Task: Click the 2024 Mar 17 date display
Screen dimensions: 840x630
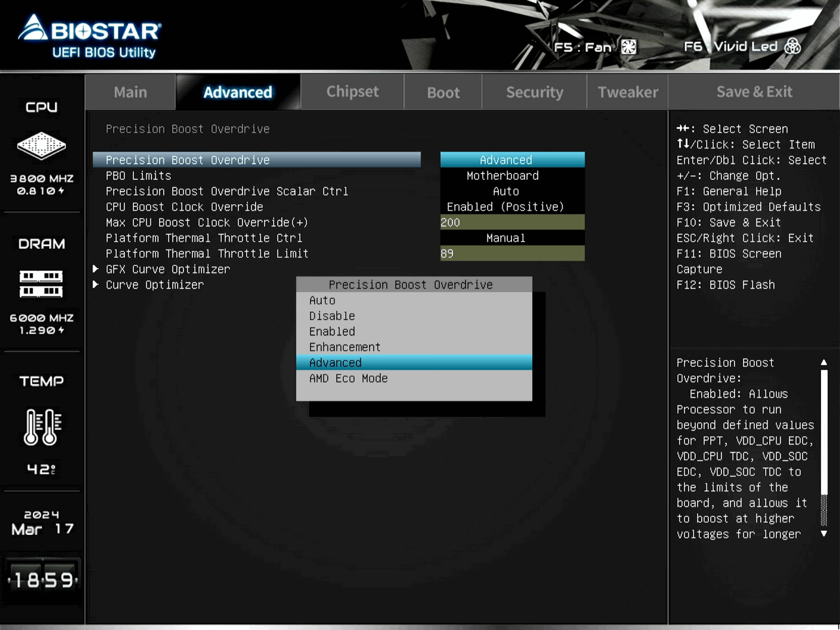Action: click(x=43, y=522)
